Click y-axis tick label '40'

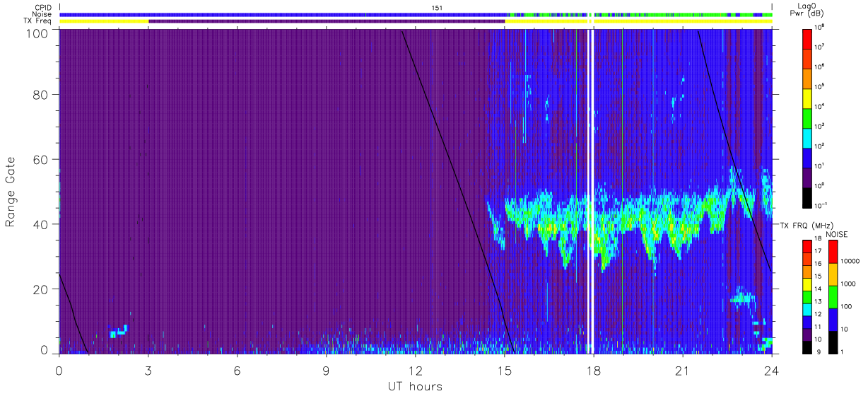click(x=40, y=224)
